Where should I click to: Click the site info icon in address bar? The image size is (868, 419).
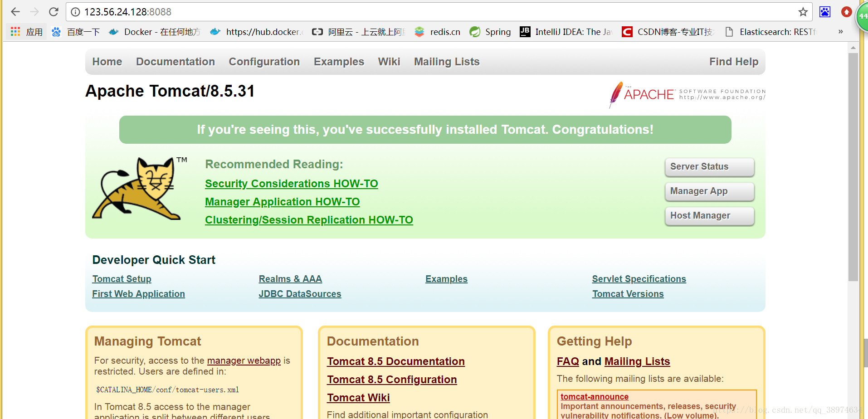point(76,12)
